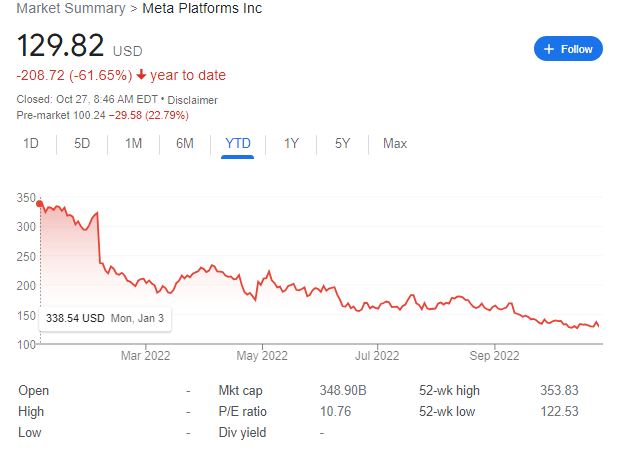Viewport: 633px width, 450px height.
Task: Switch chart to 1Y range
Action: (291, 143)
